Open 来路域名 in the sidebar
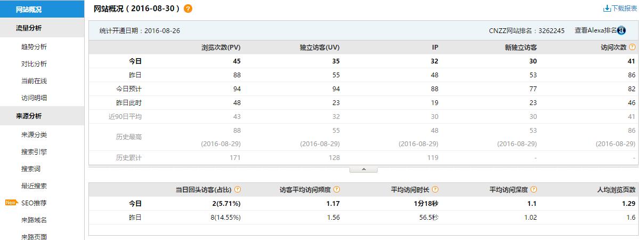Screen dimensions: 644x240 pyautogui.click(x=34, y=220)
